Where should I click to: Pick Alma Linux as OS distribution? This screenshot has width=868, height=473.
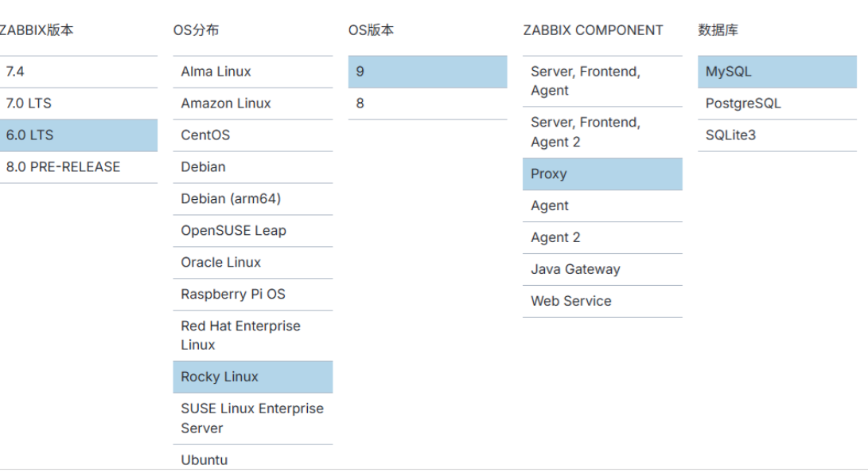tap(252, 72)
